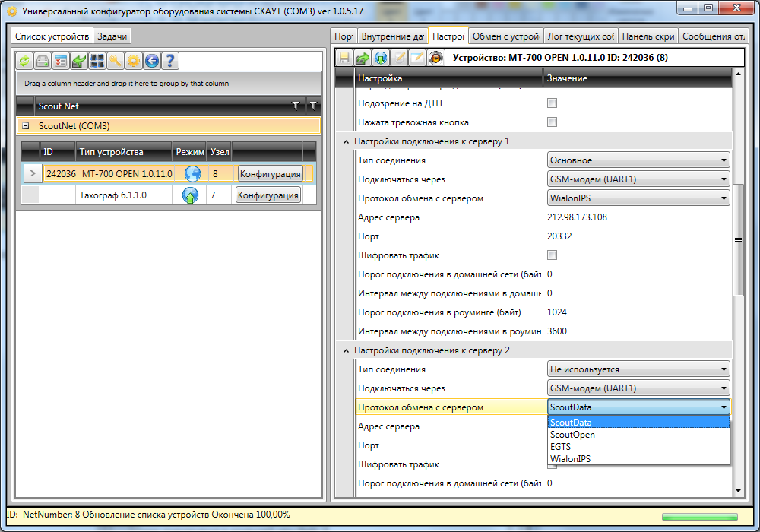Screen dimensions: 760x532
Task: Enable the "Подозрение на ДТП" checkbox
Action: click(553, 103)
